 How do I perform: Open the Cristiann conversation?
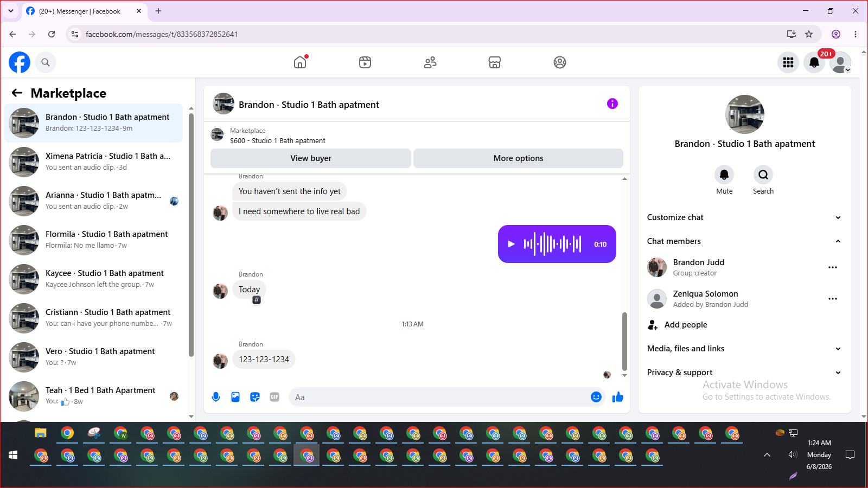[94, 318]
